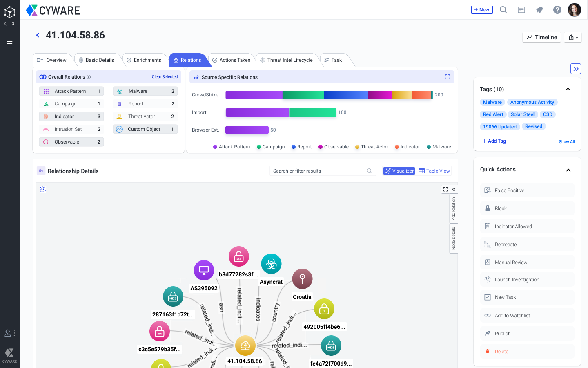
Task: Open the hamburger menu in left sidebar
Action: [9, 43]
